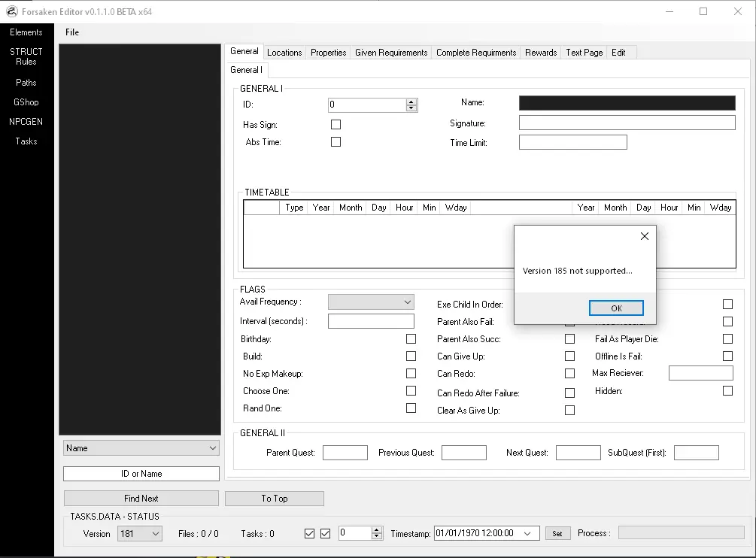The width and height of the screenshot is (756, 558).
Task: Click the Find Next button
Action: pyautogui.click(x=141, y=499)
